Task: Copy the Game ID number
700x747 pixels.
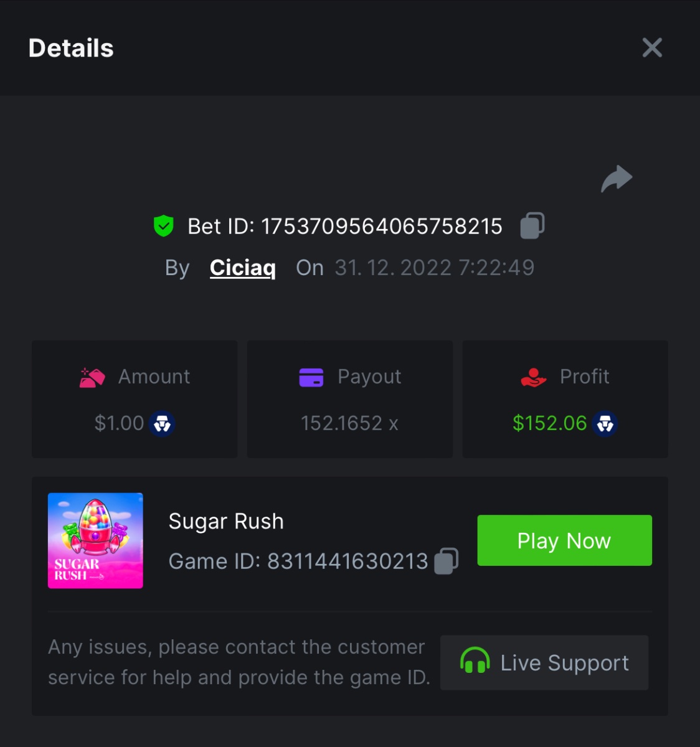Action: [x=446, y=561]
